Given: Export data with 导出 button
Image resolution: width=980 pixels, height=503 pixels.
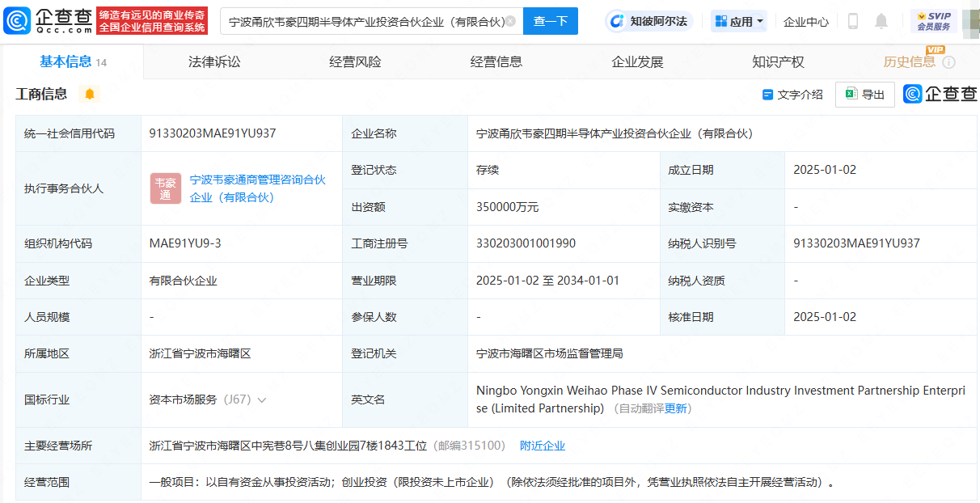Looking at the screenshot, I should click(x=865, y=95).
